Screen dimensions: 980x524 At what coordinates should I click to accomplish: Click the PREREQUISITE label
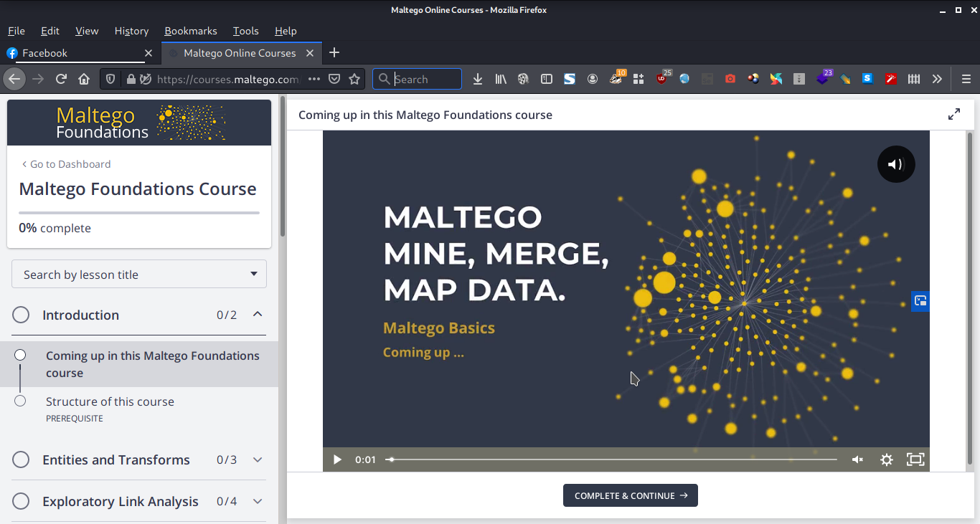tap(75, 419)
